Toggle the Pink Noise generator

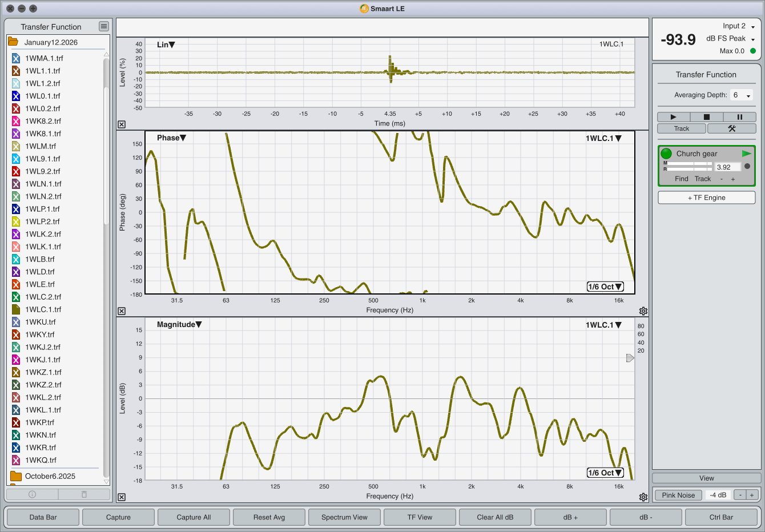(x=678, y=495)
